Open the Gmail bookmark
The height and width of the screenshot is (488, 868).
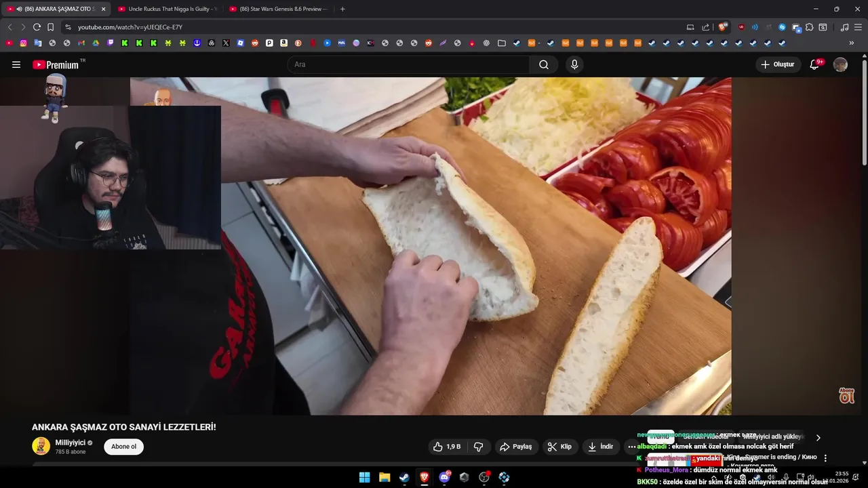[x=81, y=43]
